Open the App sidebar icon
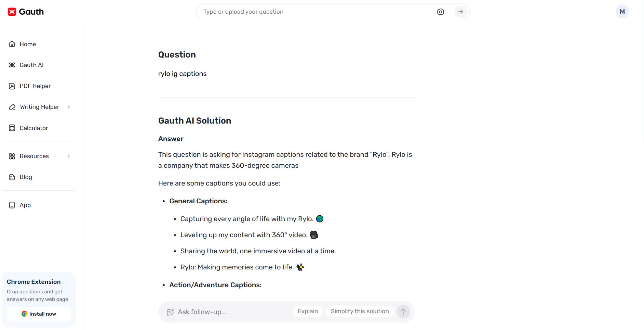 [12, 205]
